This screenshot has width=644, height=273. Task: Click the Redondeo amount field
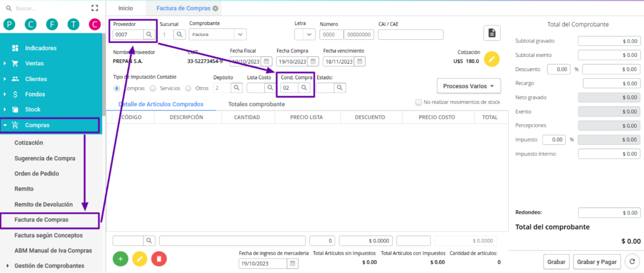click(609, 213)
